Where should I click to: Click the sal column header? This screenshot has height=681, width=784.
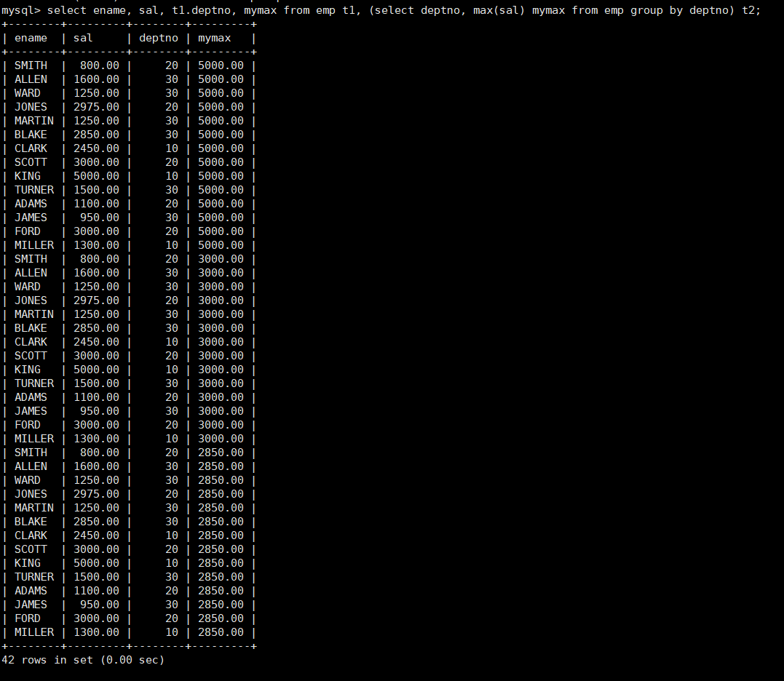pyautogui.click(x=83, y=38)
